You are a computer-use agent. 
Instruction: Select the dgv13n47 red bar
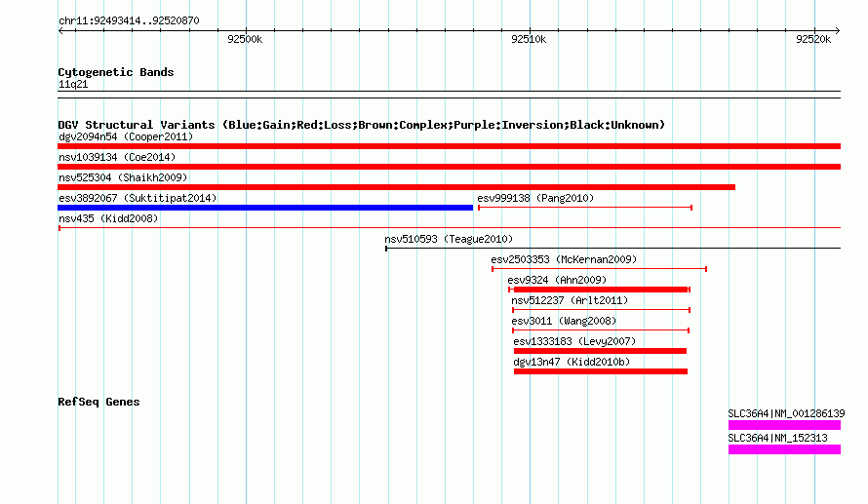(601, 371)
